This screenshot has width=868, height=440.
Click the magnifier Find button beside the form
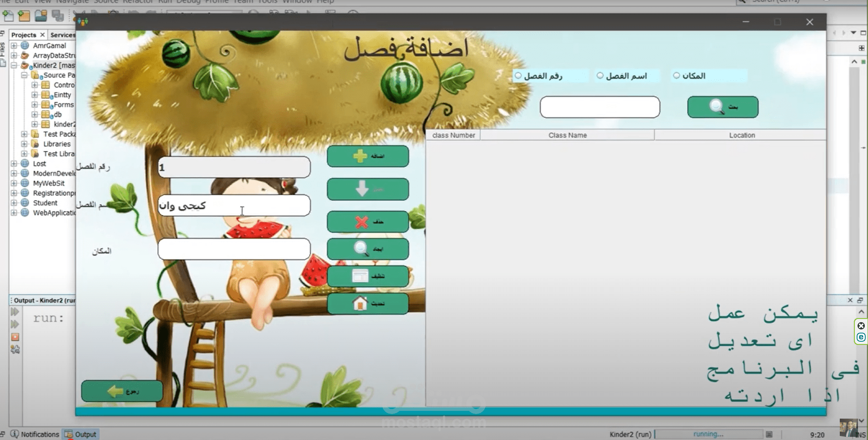click(x=367, y=249)
